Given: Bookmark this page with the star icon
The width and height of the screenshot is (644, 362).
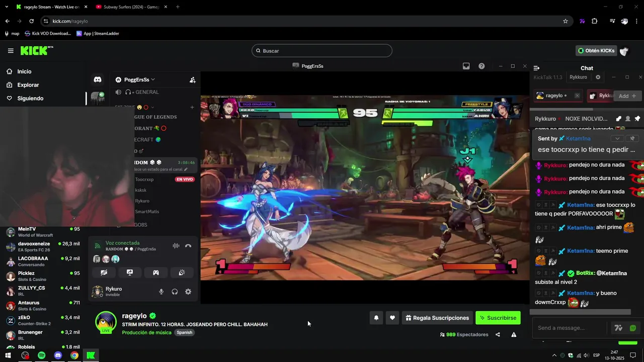Looking at the screenshot, I should click(x=566, y=21).
